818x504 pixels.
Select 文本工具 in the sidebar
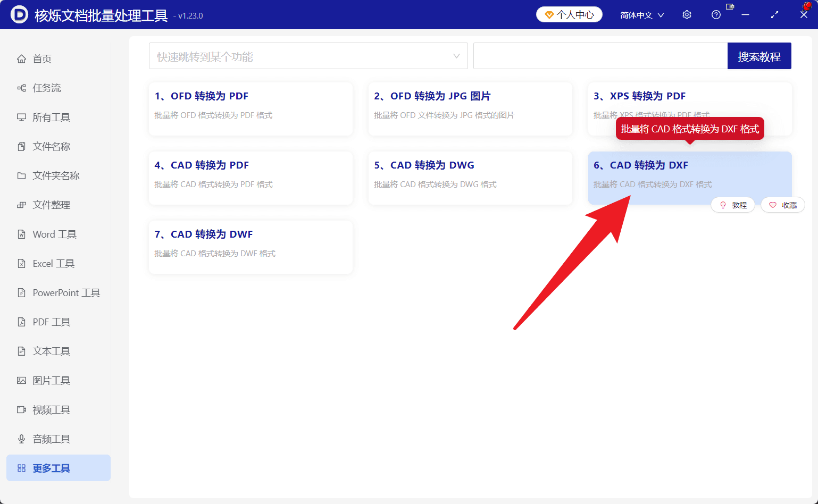59,351
